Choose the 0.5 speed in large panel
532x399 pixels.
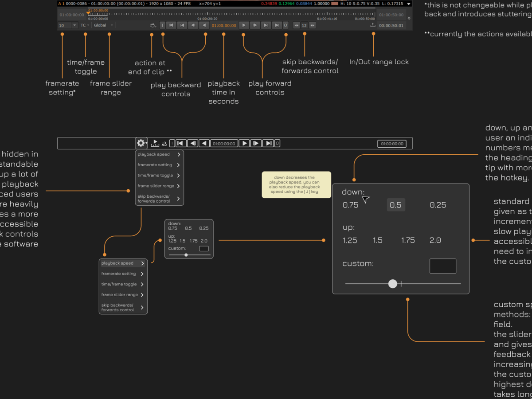[x=395, y=205]
